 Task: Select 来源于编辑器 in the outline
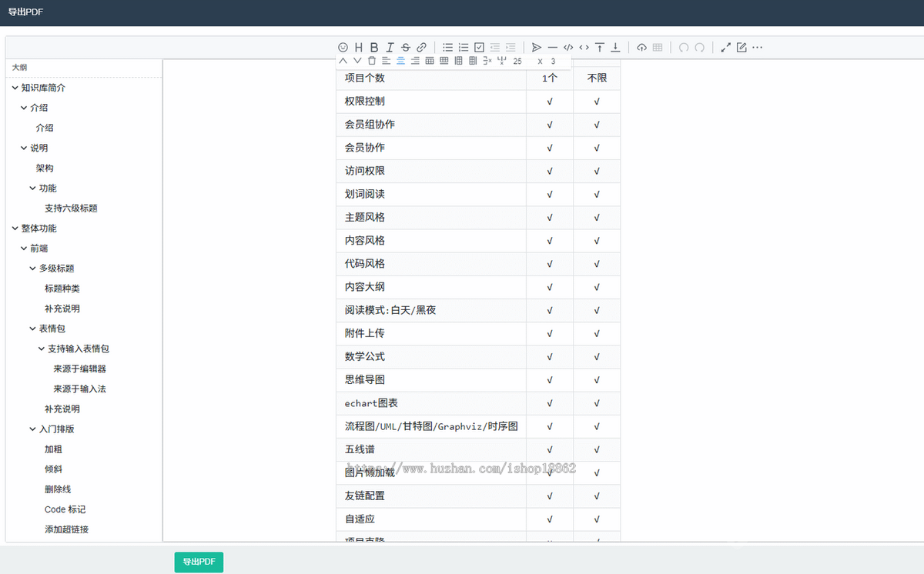click(80, 369)
